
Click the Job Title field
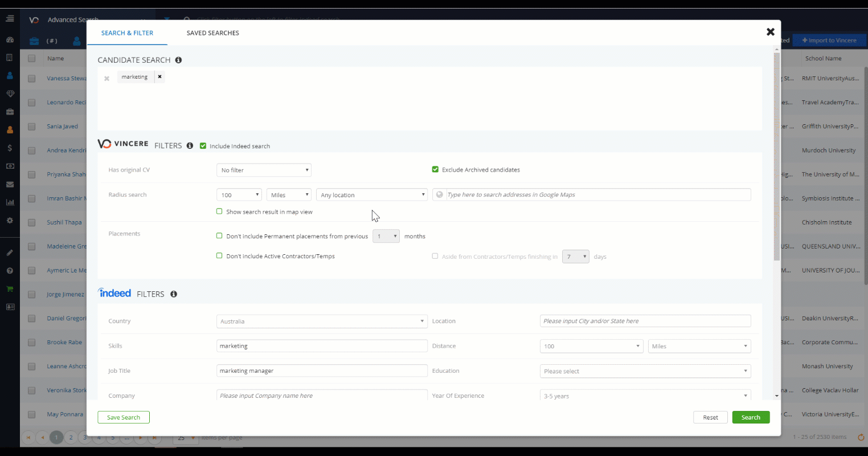pyautogui.click(x=322, y=371)
